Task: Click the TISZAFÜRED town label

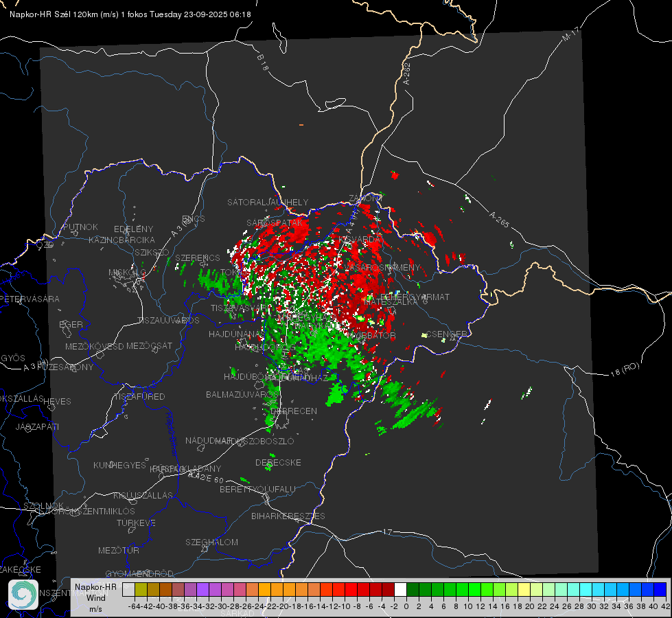Action: [x=139, y=397]
